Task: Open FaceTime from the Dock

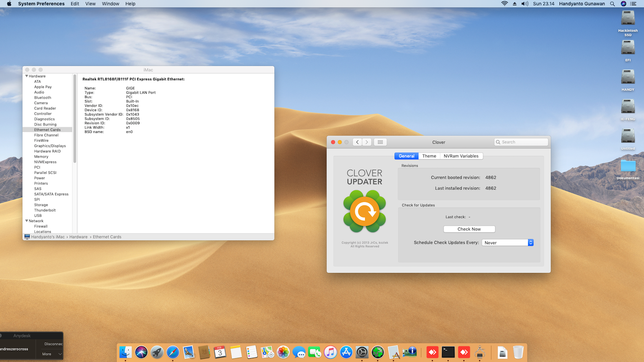Action: point(314,352)
